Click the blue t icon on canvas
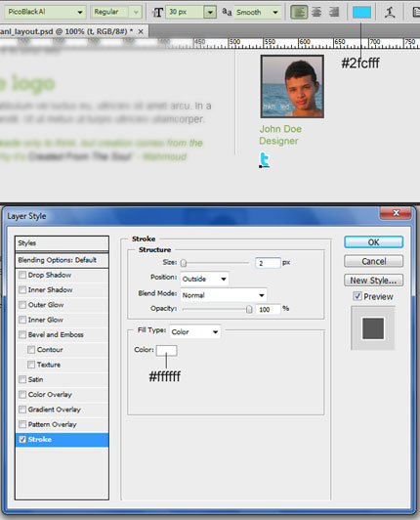 (x=264, y=160)
